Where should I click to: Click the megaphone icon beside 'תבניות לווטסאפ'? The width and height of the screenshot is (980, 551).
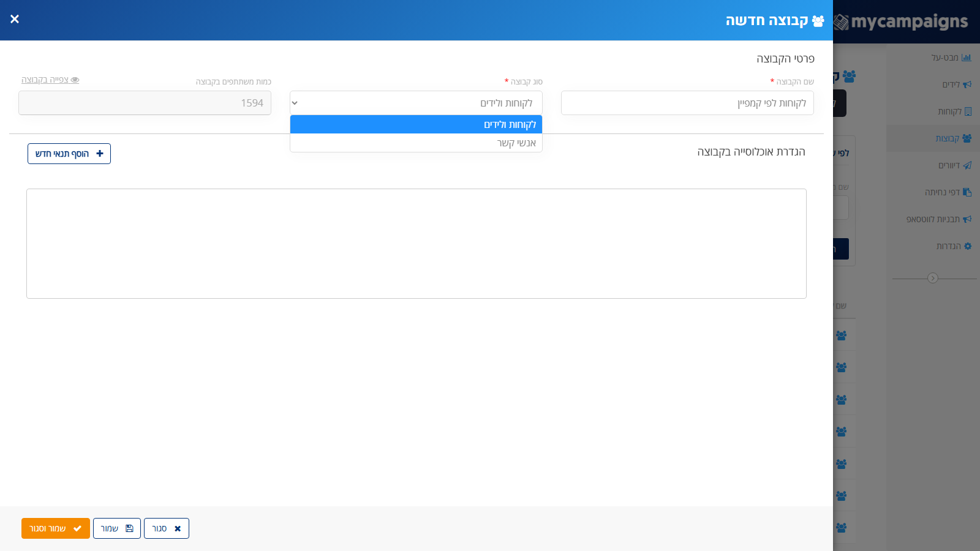click(967, 219)
